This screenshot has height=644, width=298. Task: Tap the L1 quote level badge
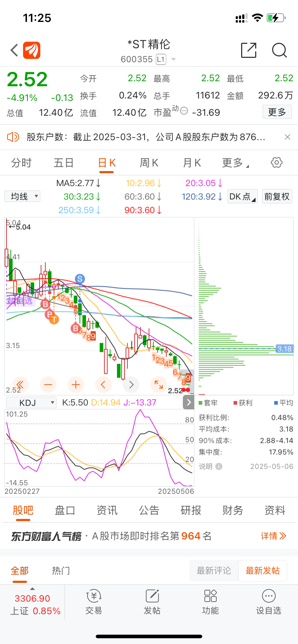[161, 59]
